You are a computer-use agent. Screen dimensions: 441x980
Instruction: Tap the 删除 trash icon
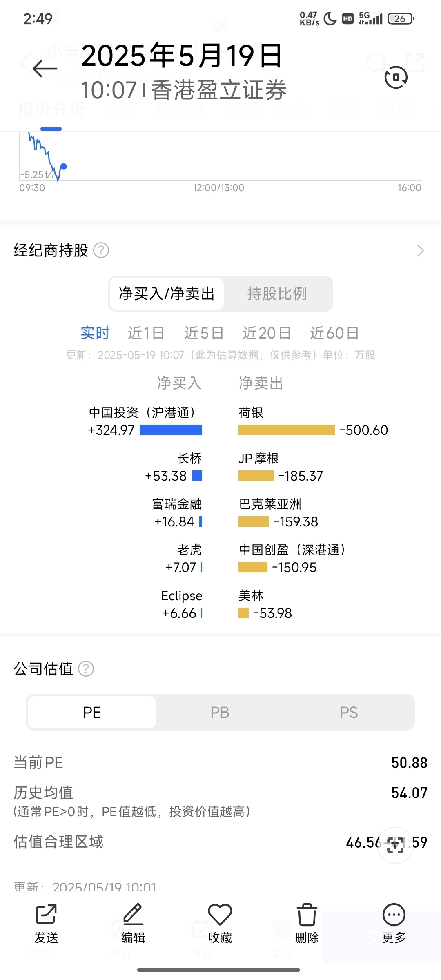[307, 914]
